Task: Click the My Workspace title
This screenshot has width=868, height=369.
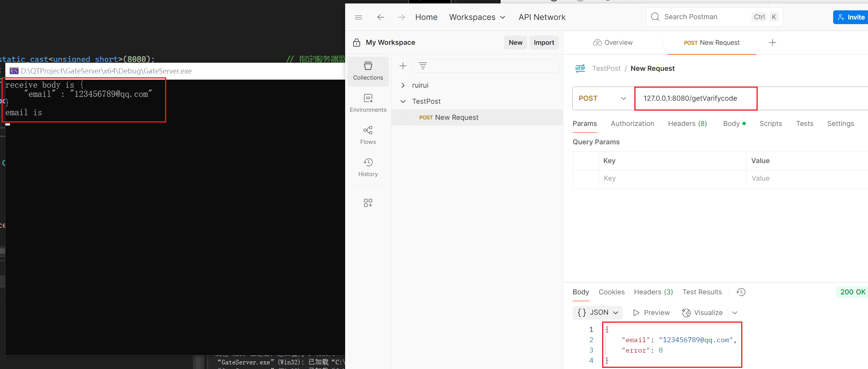Action: (390, 42)
